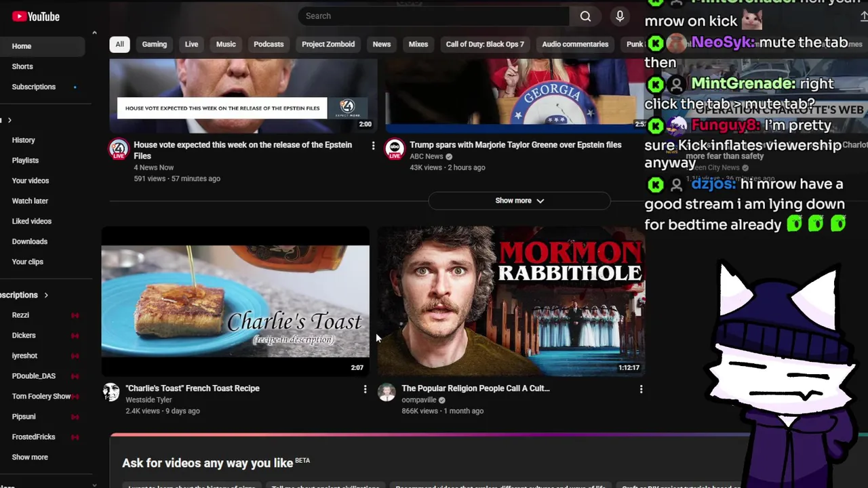The width and height of the screenshot is (868, 488).
Task: Play the Georgia podium news thumbnail
Action: [x=515, y=96]
